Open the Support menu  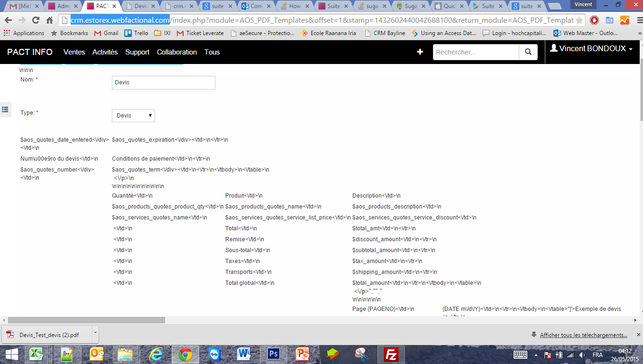point(137,52)
